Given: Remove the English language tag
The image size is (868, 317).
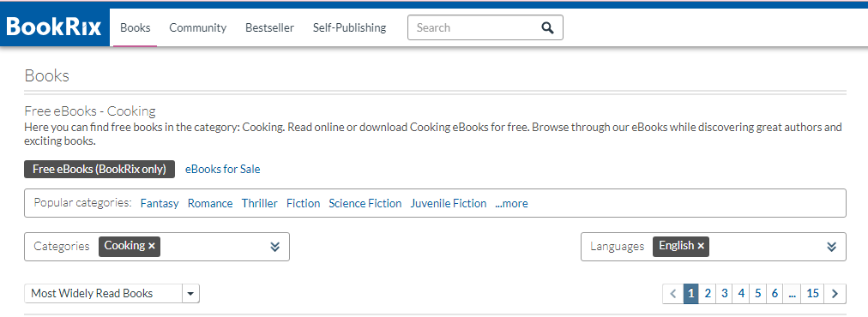Looking at the screenshot, I should (x=700, y=246).
